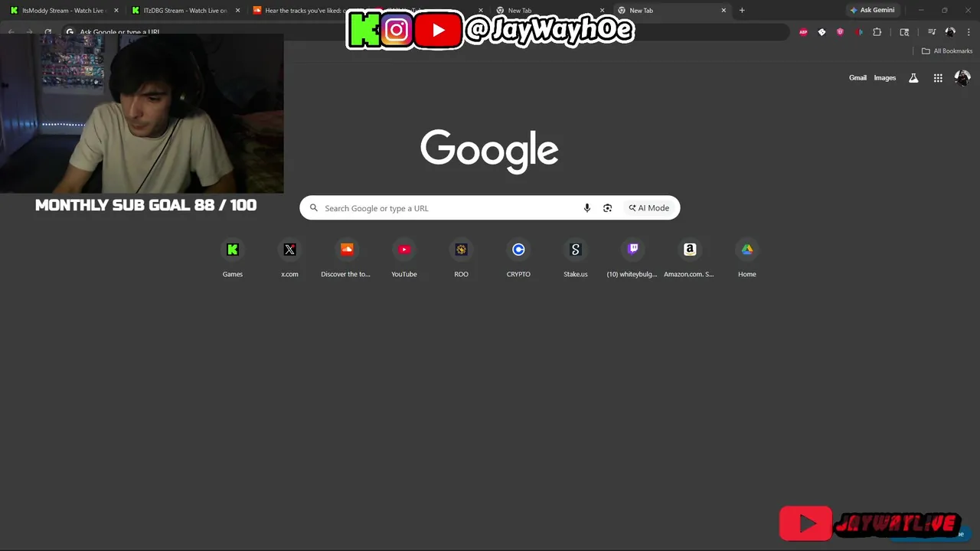Open the SoundCloud Discover shortcut tile
This screenshot has height=551, width=980.
click(347, 258)
